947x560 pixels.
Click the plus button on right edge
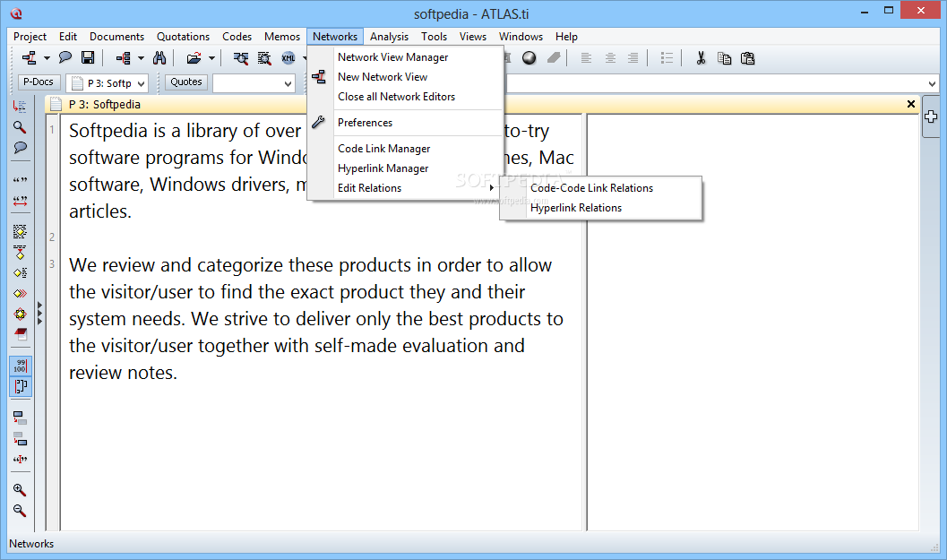click(931, 116)
